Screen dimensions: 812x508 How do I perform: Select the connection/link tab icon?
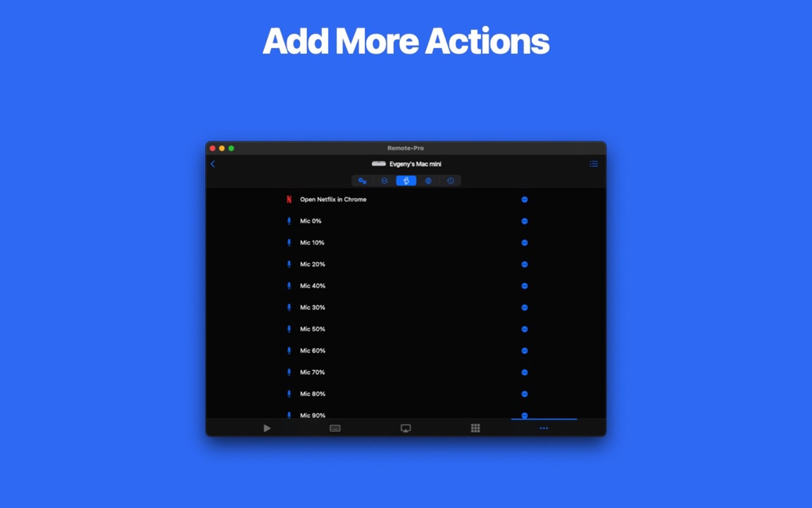click(362, 180)
